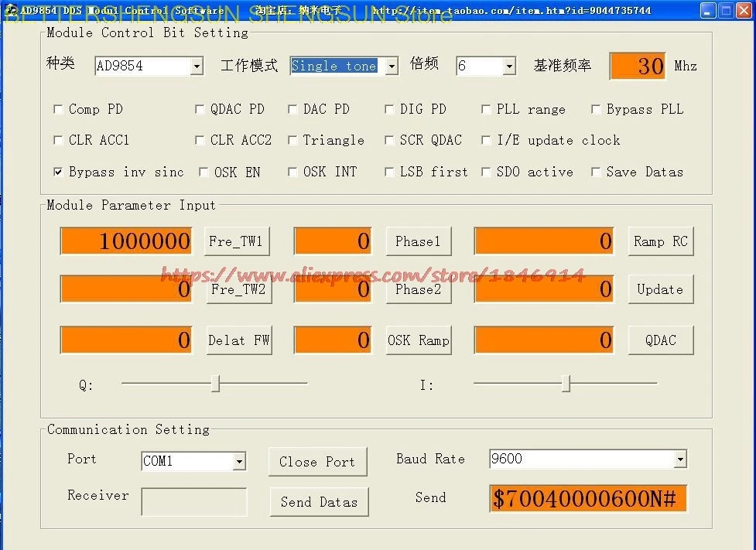Close the AD9854 control window
Viewport: 756px width, 550px height.
744,10
